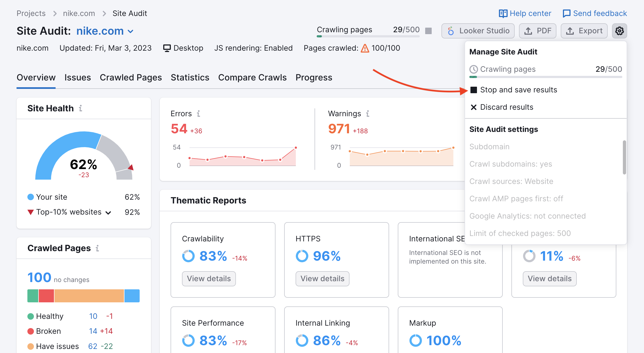The width and height of the screenshot is (644, 353).
Task: Click the Export button
Action: pos(584,31)
